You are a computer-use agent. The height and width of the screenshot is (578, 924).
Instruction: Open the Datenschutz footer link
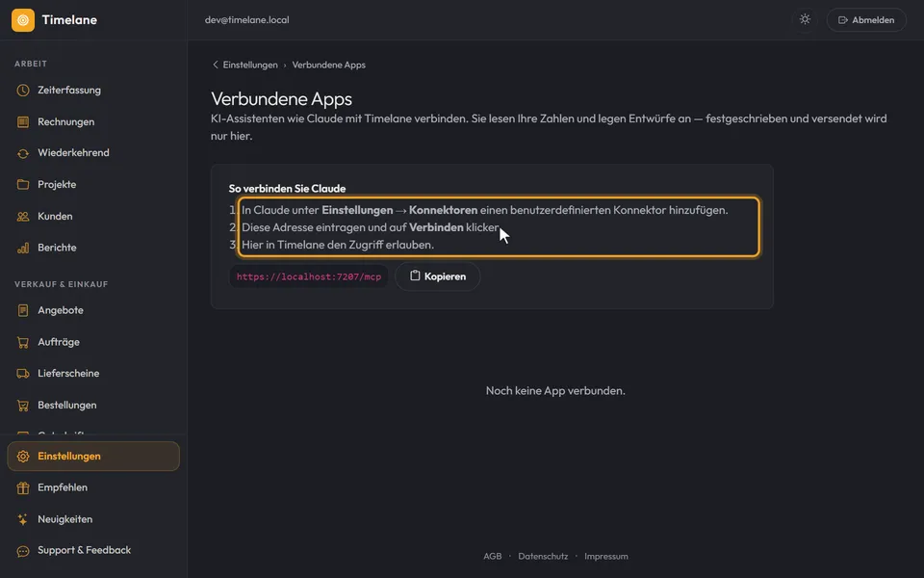pyautogui.click(x=543, y=556)
